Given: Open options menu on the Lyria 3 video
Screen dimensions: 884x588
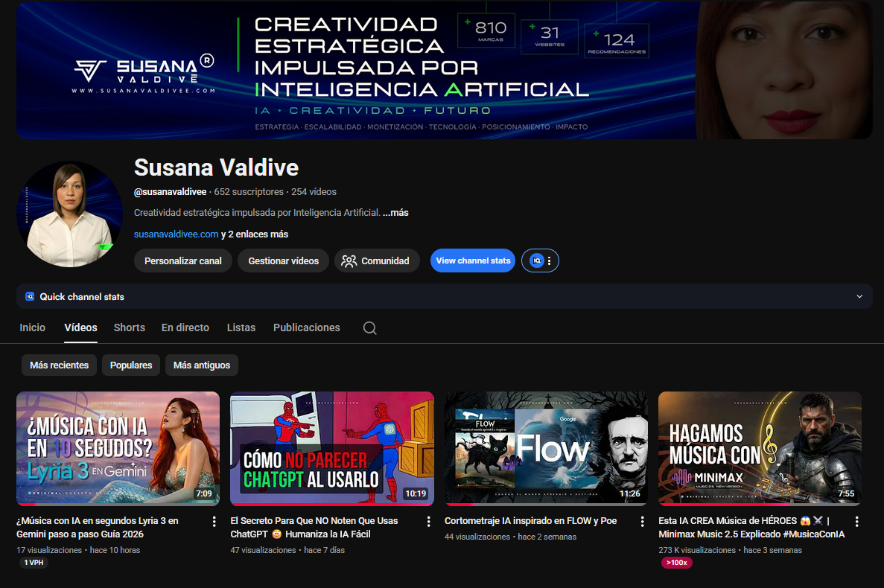Looking at the screenshot, I should pos(214,523).
